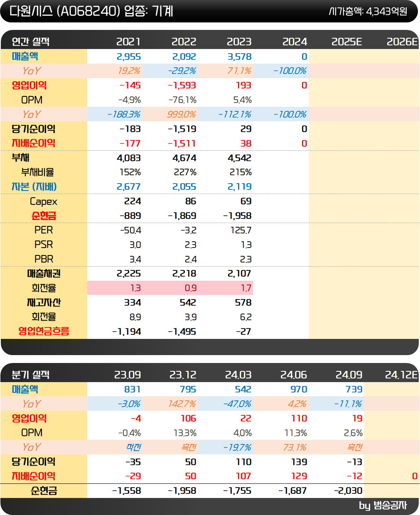
Task: Select the 2021 column header in annual table
Action: point(128,42)
